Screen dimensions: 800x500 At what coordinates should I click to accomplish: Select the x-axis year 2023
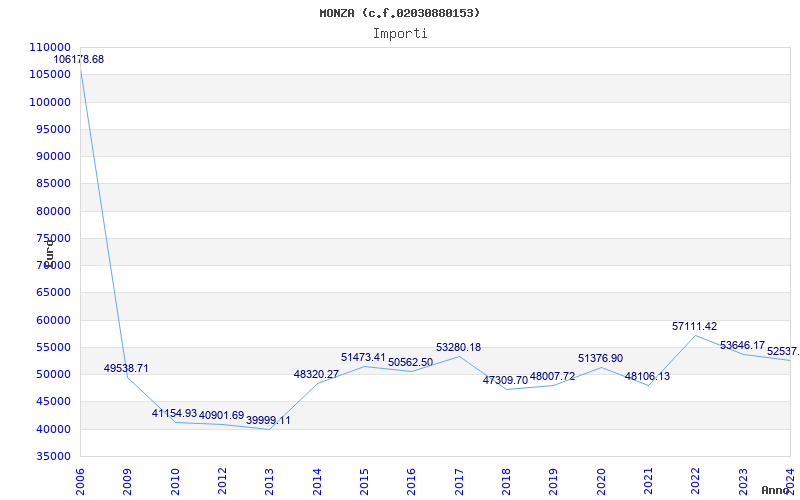[x=743, y=482]
